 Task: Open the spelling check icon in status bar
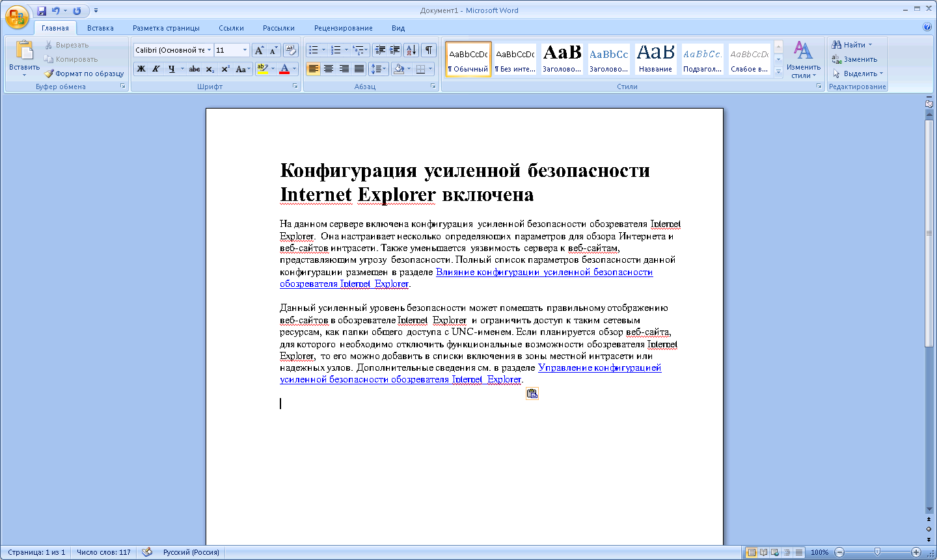tap(147, 552)
